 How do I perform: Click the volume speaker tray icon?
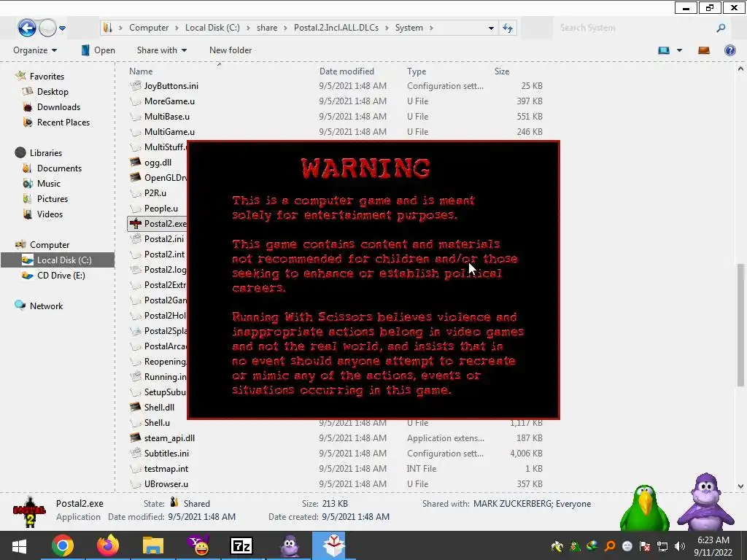click(680, 546)
